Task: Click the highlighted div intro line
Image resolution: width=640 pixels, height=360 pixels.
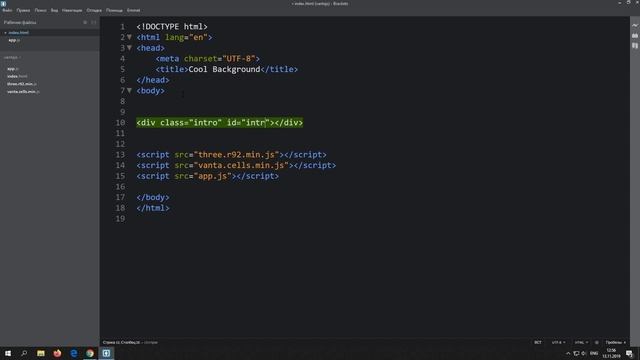Action: [x=220, y=123]
